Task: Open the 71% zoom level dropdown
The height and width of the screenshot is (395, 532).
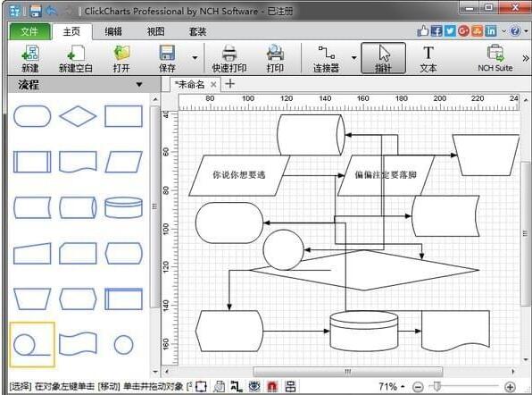Action: (x=391, y=386)
